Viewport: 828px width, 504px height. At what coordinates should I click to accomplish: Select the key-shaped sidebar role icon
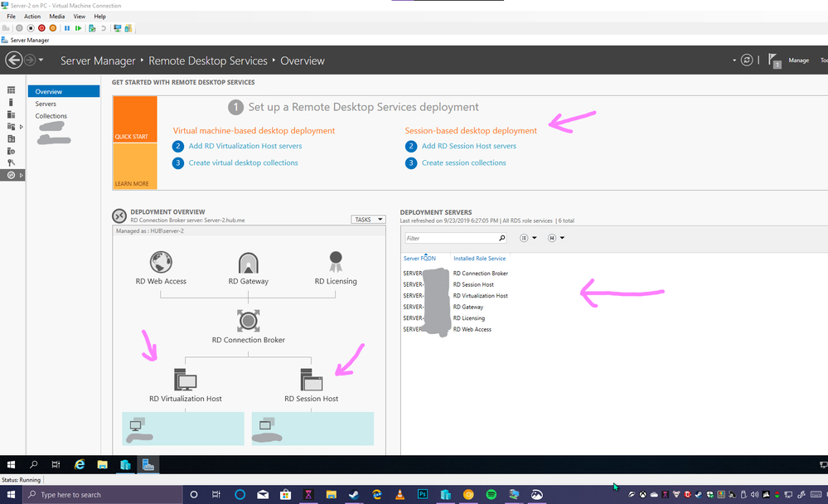click(x=11, y=162)
